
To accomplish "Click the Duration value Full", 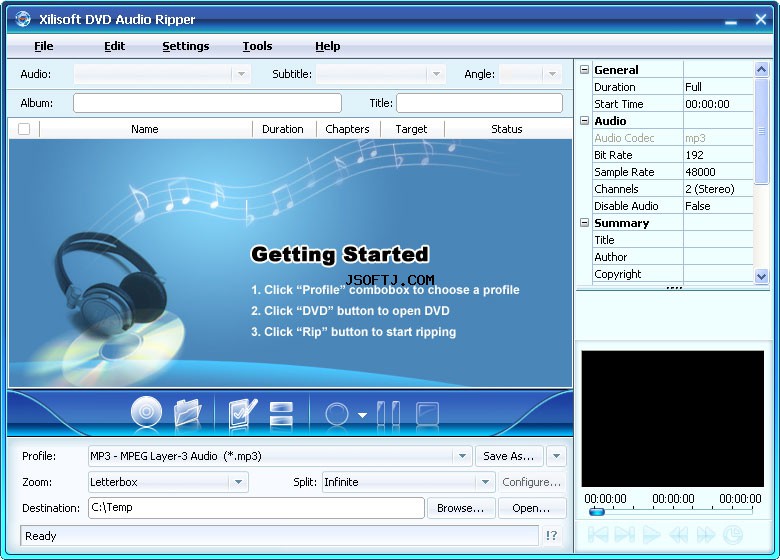I will click(718, 87).
